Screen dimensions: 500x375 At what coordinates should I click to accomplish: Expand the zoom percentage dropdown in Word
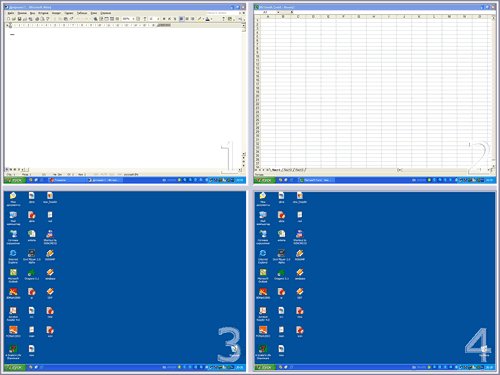pyautogui.click(x=133, y=19)
